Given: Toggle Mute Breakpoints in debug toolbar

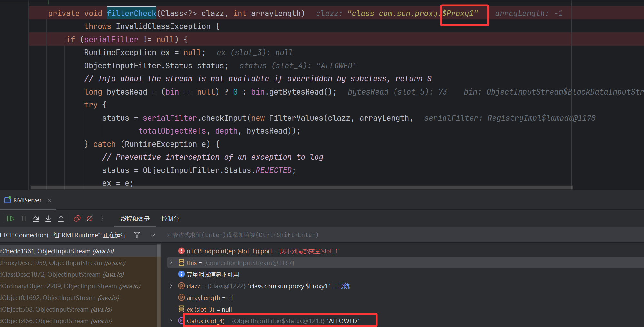Looking at the screenshot, I should [90, 219].
